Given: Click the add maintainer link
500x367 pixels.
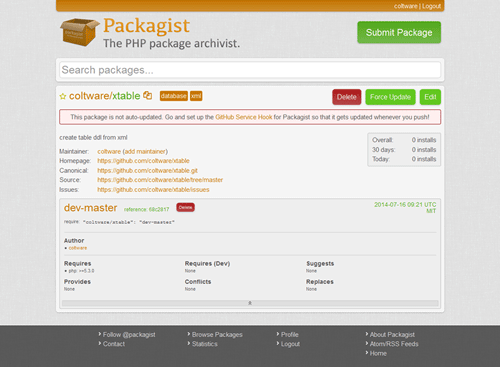Looking at the screenshot, I should (x=145, y=151).
